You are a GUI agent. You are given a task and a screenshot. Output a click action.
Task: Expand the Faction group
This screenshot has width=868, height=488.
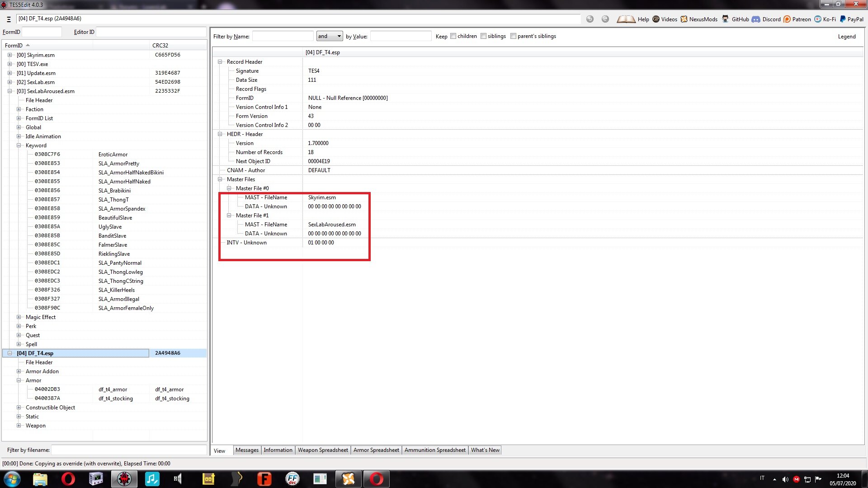tap(19, 109)
